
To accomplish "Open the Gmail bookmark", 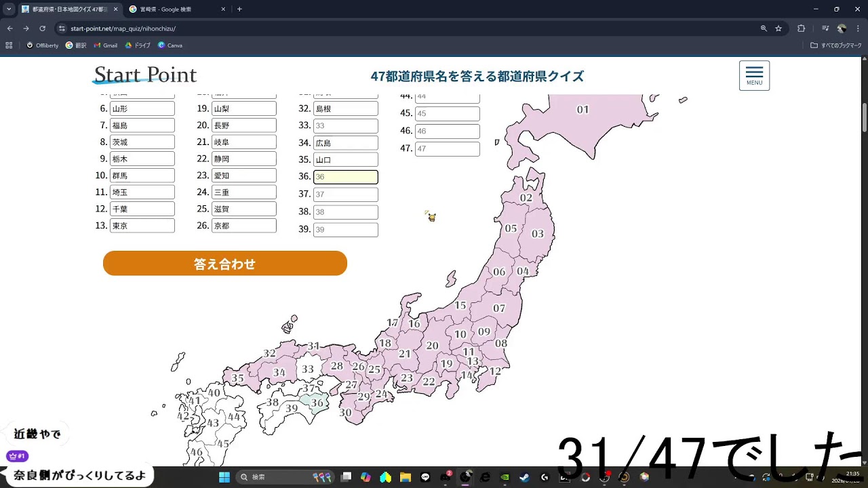I will pos(106,45).
